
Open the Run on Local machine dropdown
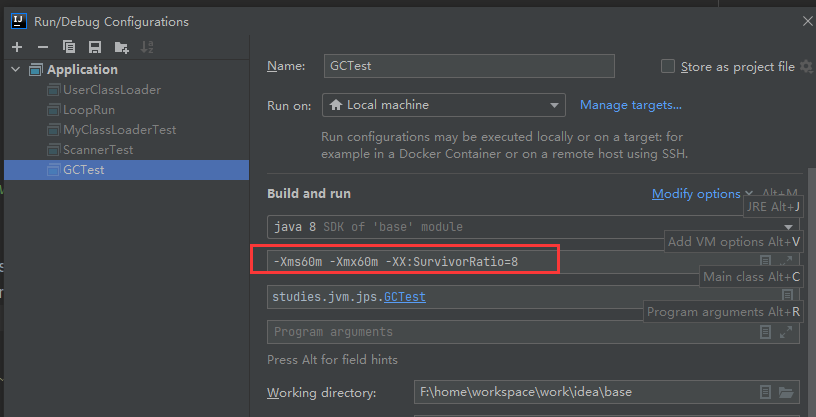(x=556, y=105)
